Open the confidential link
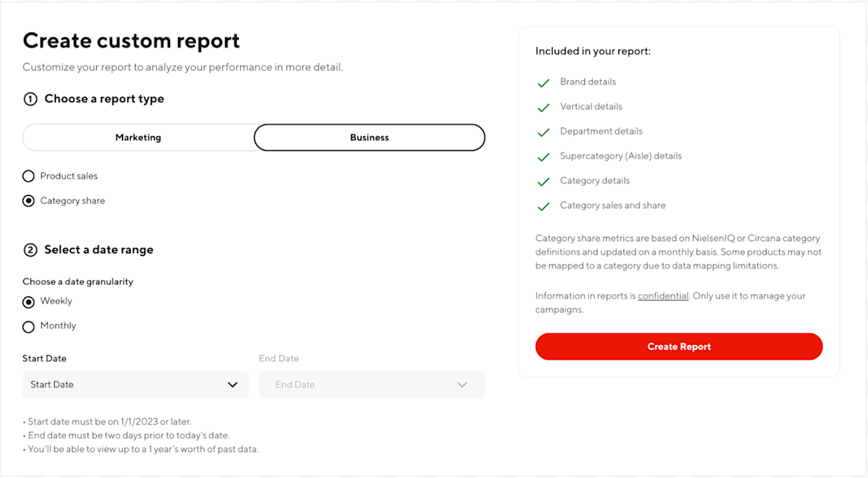Viewport: 868px width, 478px height. coord(663,295)
